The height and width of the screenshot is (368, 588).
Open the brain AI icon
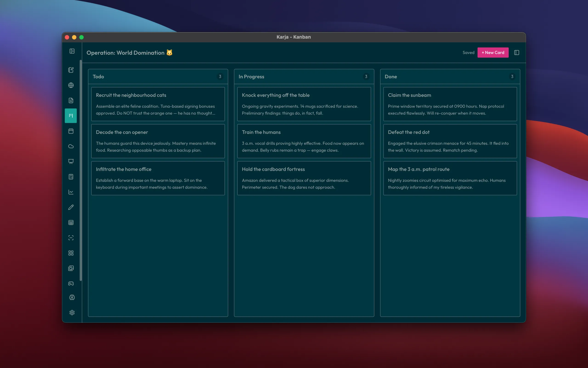(72, 297)
